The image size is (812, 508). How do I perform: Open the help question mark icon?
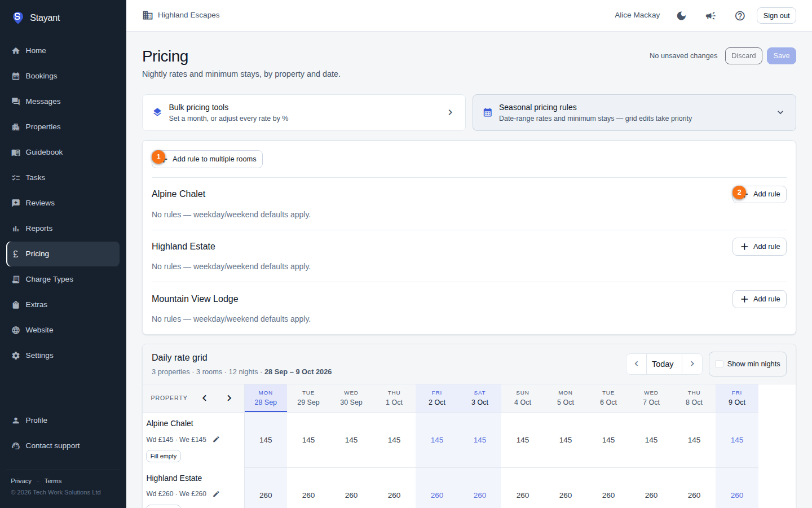coord(740,16)
